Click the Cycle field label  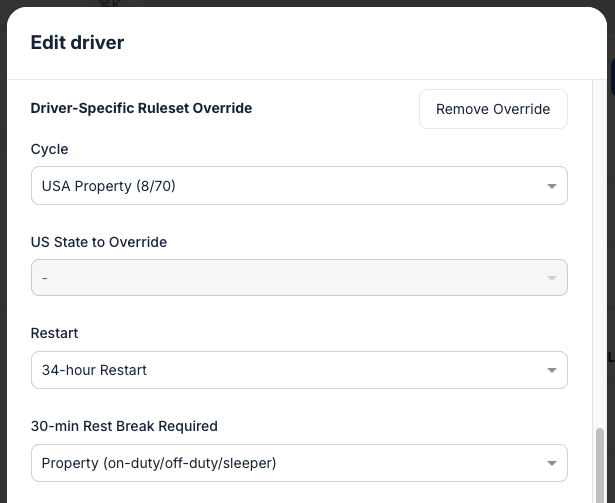pyautogui.click(x=50, y=149)
